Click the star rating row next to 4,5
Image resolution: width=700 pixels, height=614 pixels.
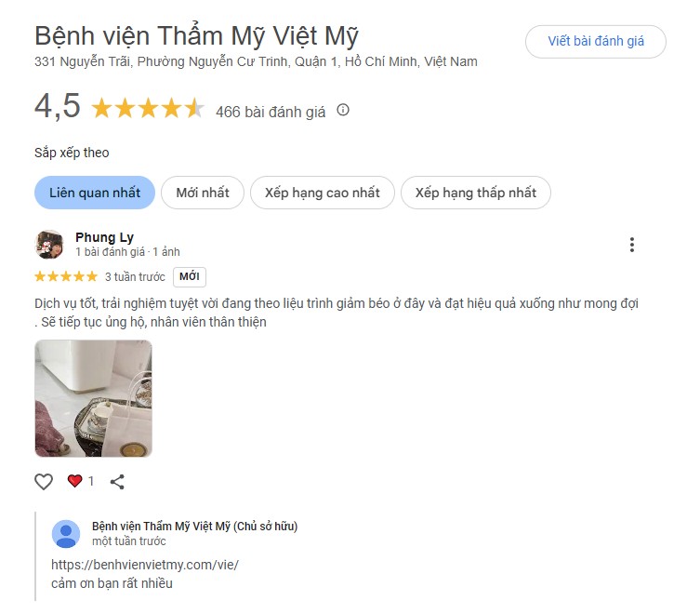coord(148,109)
